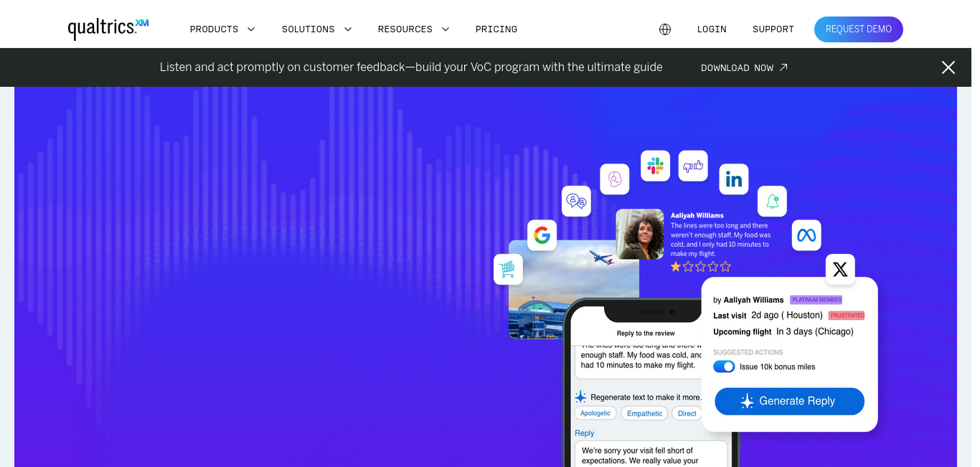The image size is (980, 467).
Task: Select the Direct tone chip
Action: coord(687,413)
